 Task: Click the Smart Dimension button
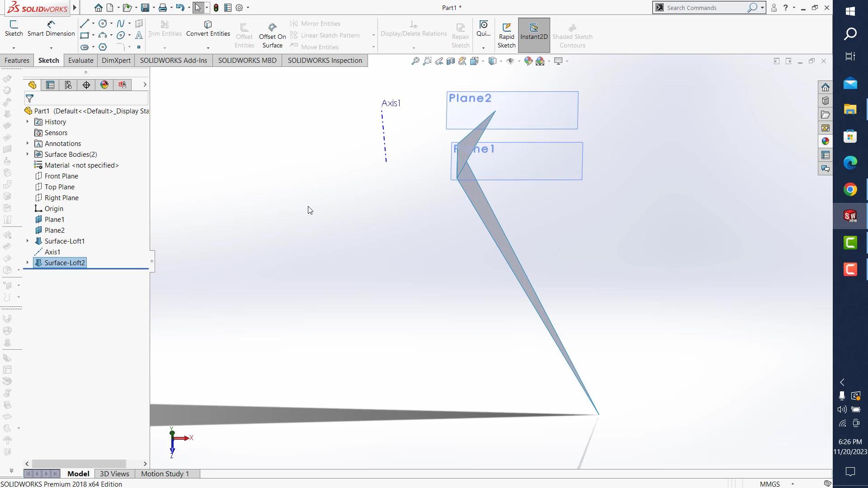point(51,28)
